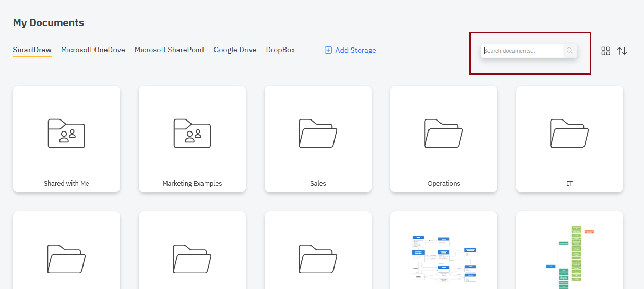Open the Marketing Examples folder

192,139
